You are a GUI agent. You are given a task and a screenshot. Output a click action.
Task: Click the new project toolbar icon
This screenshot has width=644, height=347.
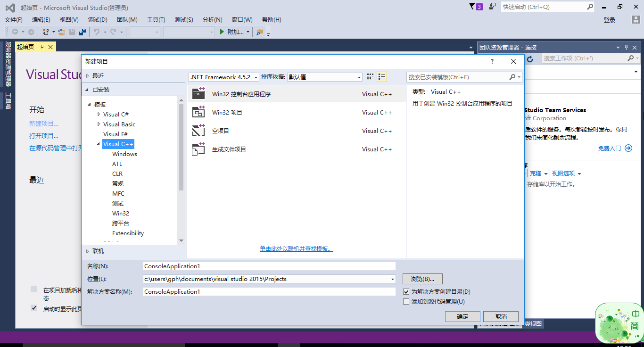click(x=46, y=32)
